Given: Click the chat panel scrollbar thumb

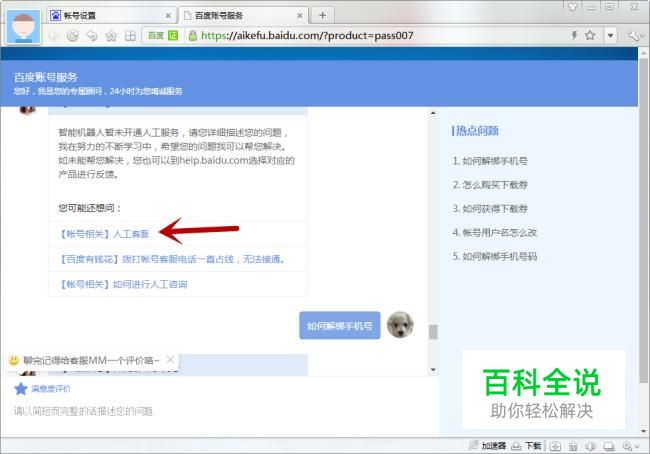Looking at the screenshot, I should tap(433, 332).
